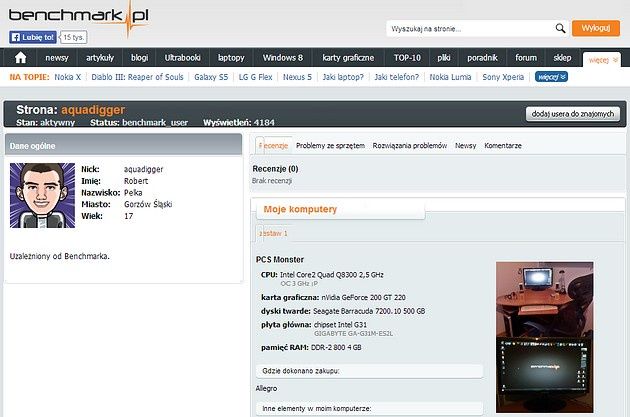Click the Wyloguj button

pos(595,29)
